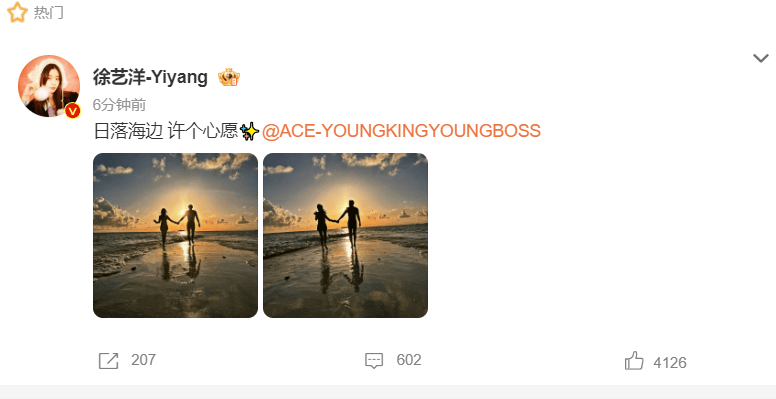Click the @ACE-YOUNGKINGYOUNGBOSS mention
Viewport: 776px width, 399px height.
coord(401,131)
